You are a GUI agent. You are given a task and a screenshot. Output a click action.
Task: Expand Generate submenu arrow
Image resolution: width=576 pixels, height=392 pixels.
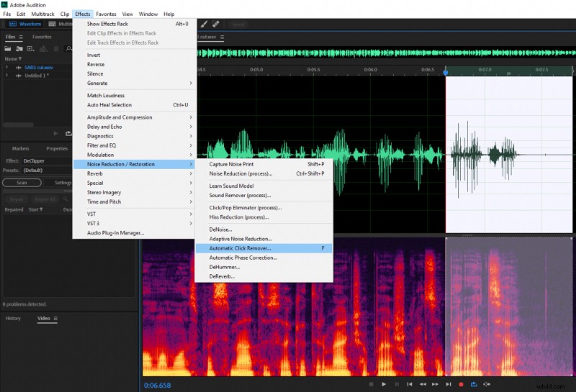point(191,83)
